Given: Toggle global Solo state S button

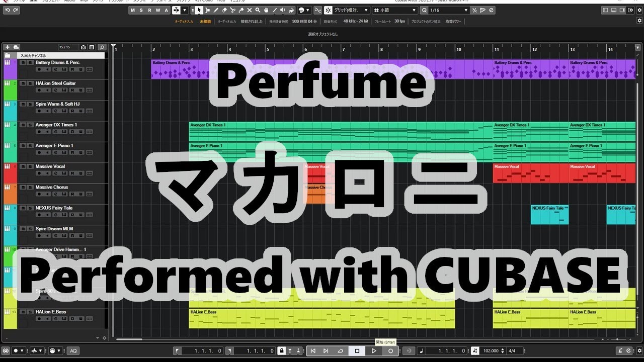Looking at the screenshot, I should (x=141, y=10).
